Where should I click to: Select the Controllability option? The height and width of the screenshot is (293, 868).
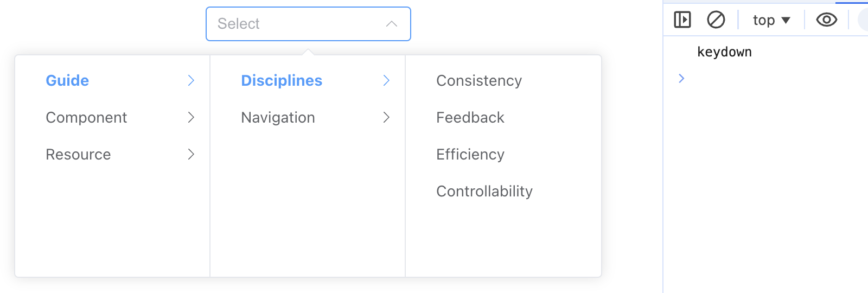pos(503,191)
